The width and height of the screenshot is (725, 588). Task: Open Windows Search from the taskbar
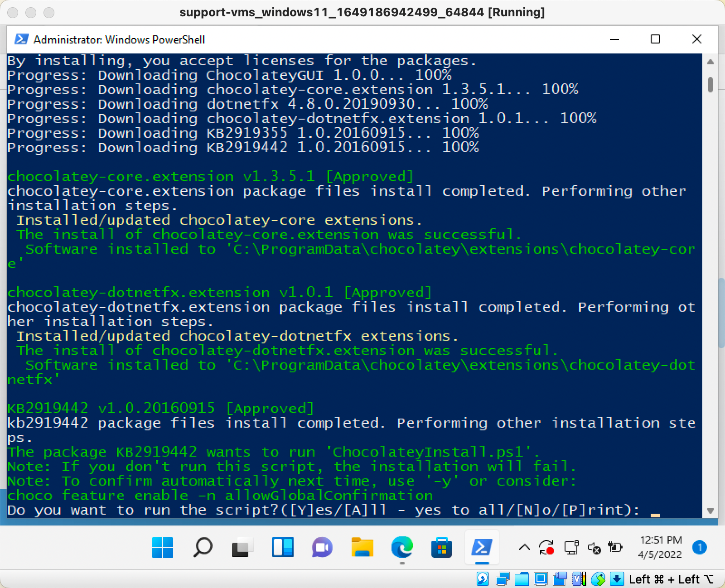click(203, 548)
